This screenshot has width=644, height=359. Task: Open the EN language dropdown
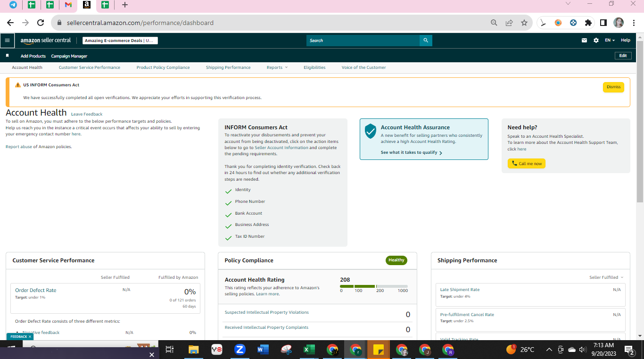[x=610, y=41]
